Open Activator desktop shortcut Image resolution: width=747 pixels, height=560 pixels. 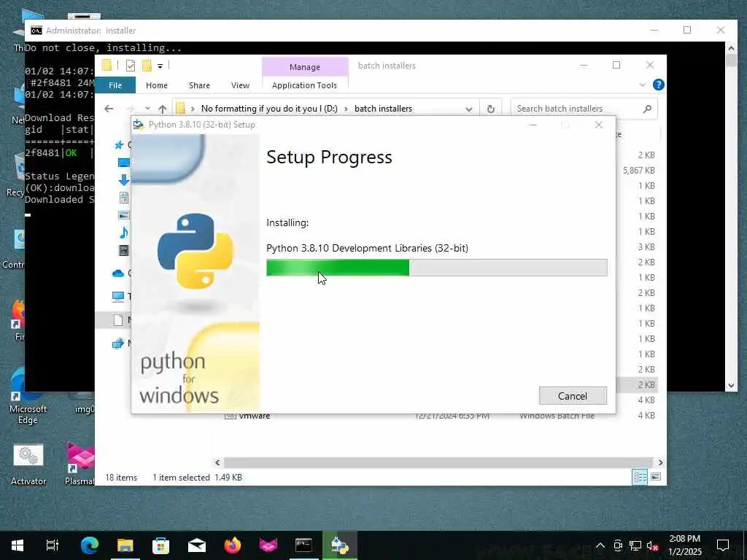(x=28, y=465)
